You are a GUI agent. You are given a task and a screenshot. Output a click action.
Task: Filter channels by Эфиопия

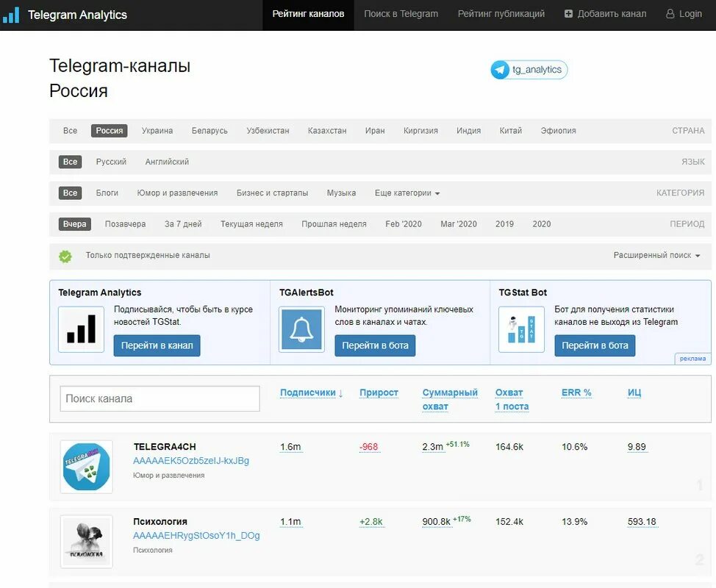[558, 131]
